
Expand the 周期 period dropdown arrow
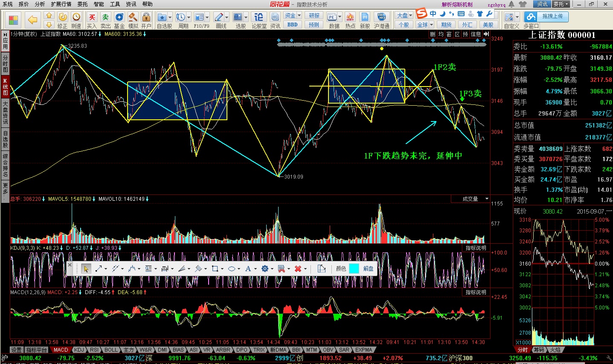click(189, 17)
